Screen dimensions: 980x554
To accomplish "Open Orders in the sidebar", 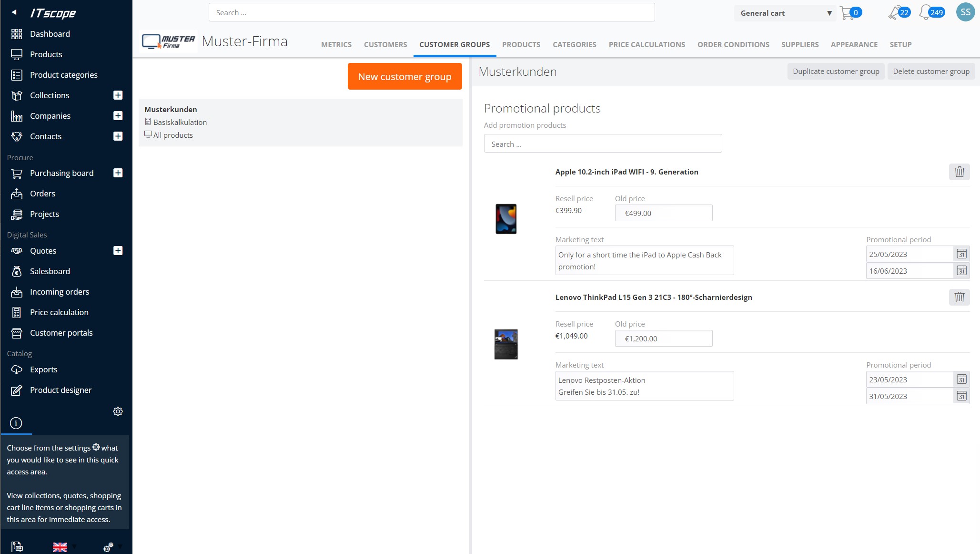I will click(x=42, y=194).
